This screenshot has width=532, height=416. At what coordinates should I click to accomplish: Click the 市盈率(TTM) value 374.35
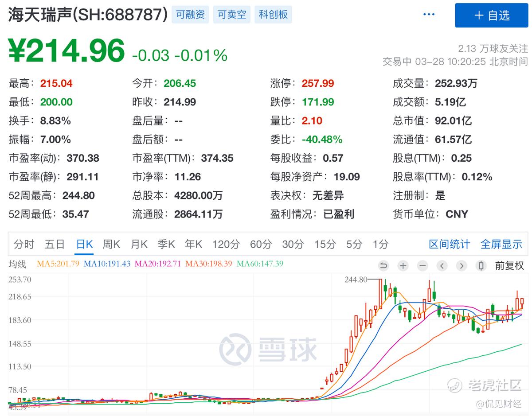[217, 158]
